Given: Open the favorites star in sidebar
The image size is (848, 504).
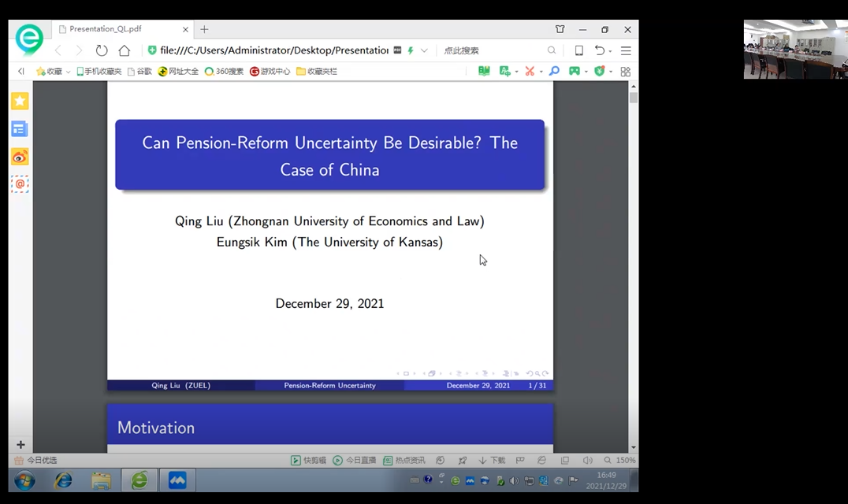Looking at the screenshot, I should click(20, 101).
